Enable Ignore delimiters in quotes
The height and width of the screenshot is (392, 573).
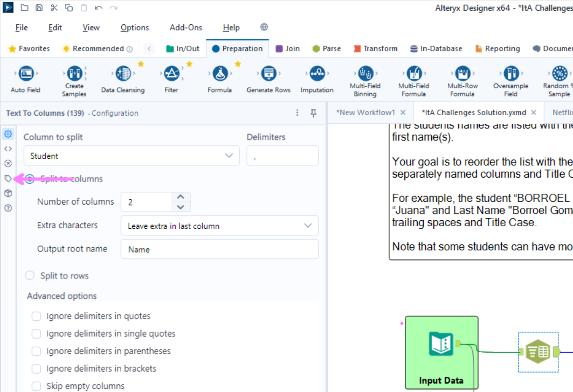tap(36, 316)
